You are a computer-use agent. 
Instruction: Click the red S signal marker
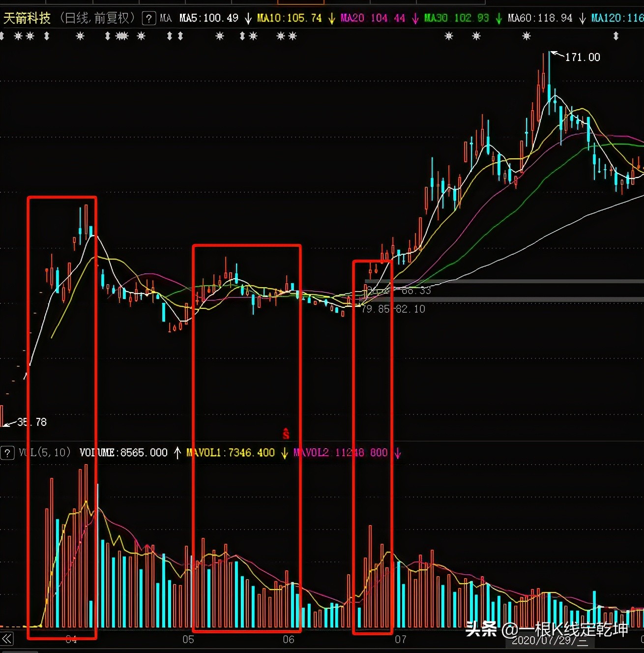tap(286, 433)
